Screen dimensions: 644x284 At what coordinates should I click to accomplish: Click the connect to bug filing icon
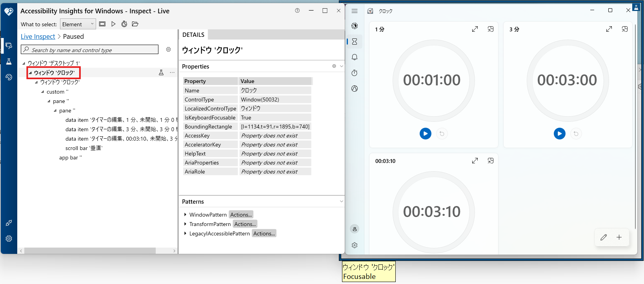pos(9,223)
